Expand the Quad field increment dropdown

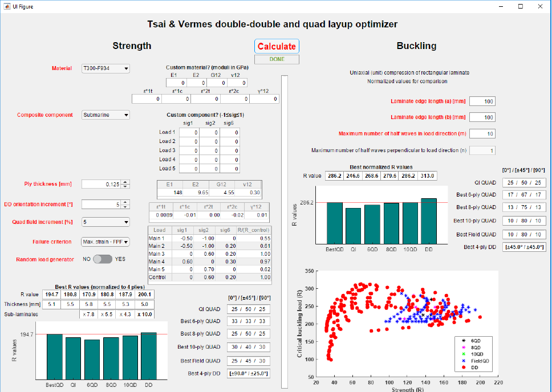(105, 222)
